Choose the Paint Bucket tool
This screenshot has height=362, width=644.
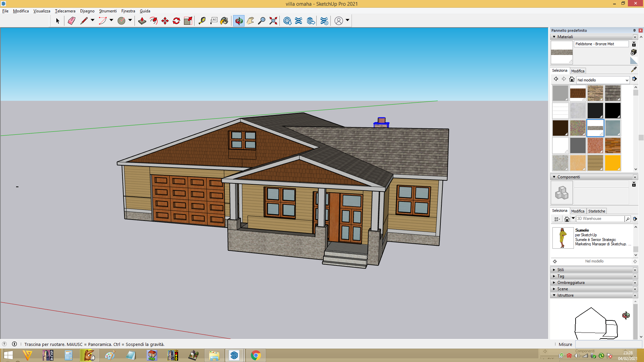point(224,21)
